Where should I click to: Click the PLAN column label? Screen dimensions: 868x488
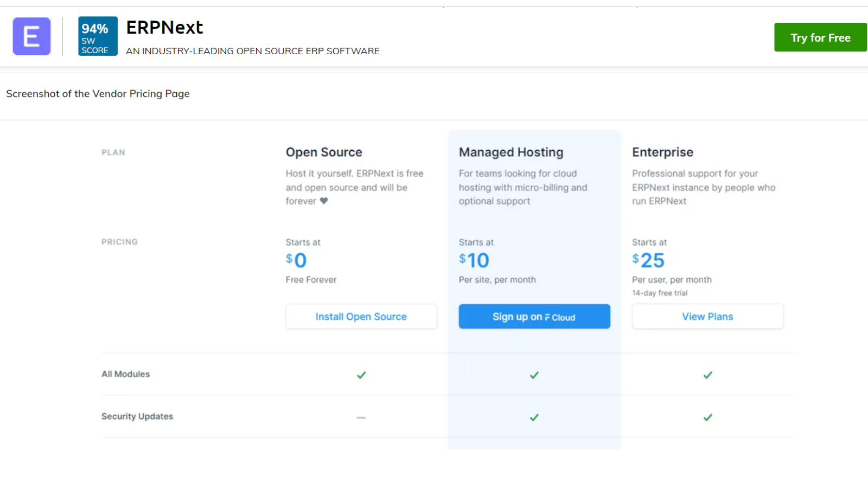[113, 152]
